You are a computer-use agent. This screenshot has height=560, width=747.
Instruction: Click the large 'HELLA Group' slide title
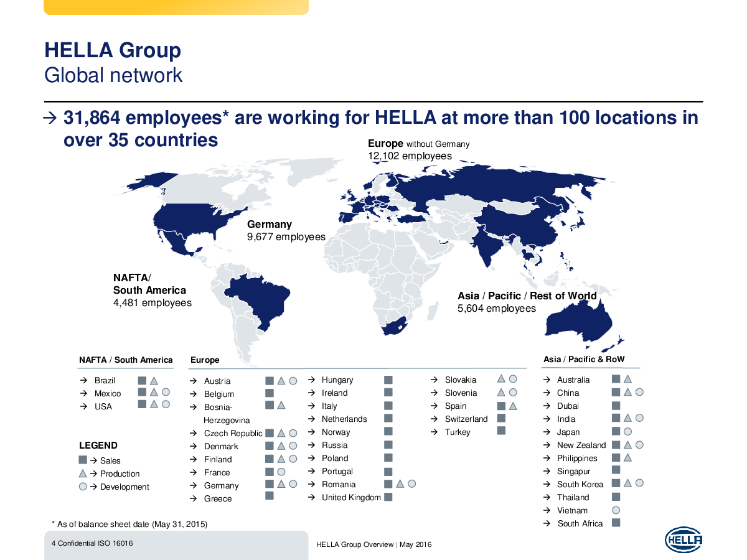pos(113,50)
